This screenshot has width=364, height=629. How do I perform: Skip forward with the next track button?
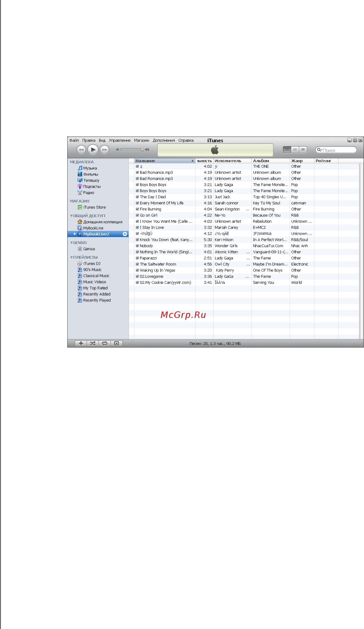[x=105, y=150]
